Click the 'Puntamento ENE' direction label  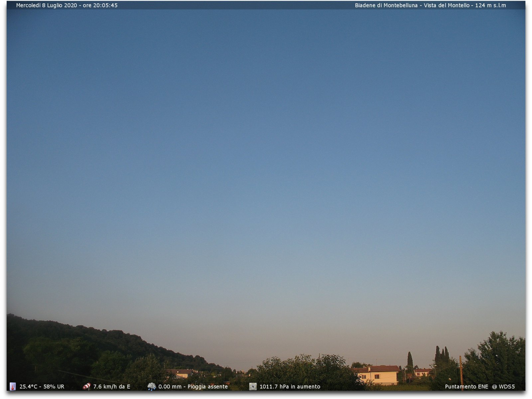466,387
